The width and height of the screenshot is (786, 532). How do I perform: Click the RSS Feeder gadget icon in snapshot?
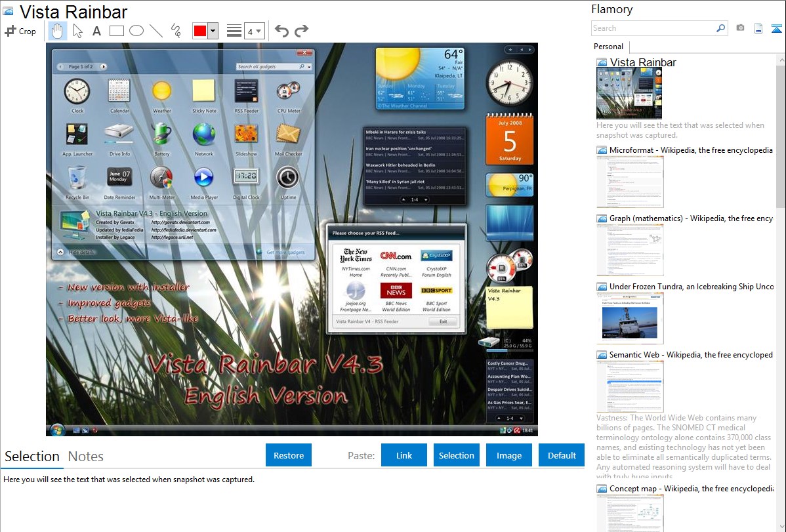[246, 92]
